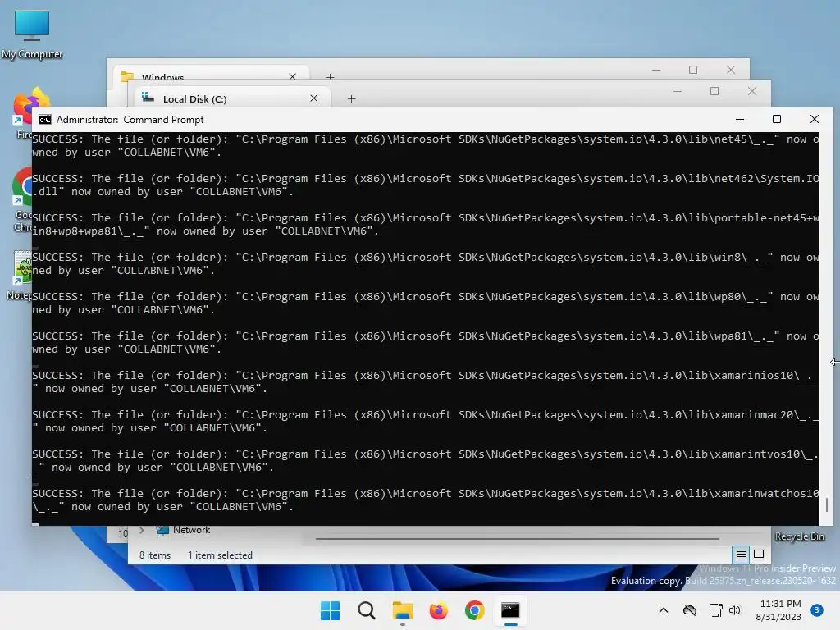Click the xamarinwatchos10 output line

(x=426, y=500)
